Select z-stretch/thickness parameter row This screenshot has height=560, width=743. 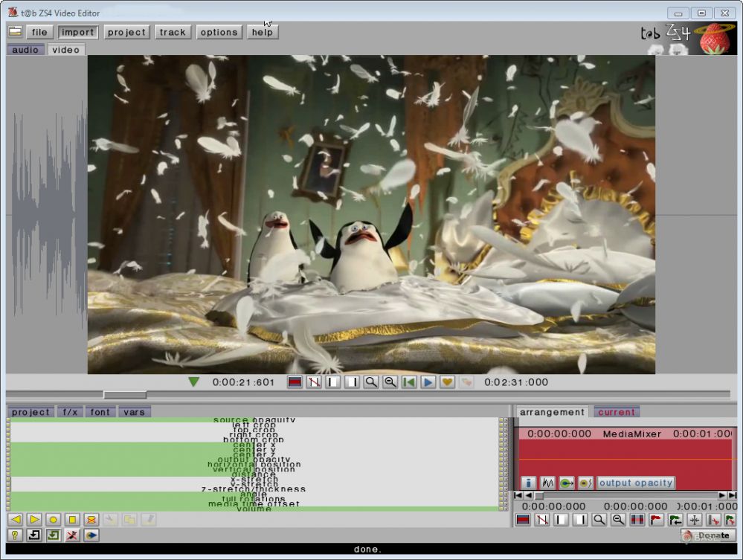click(x=254, y=489)
